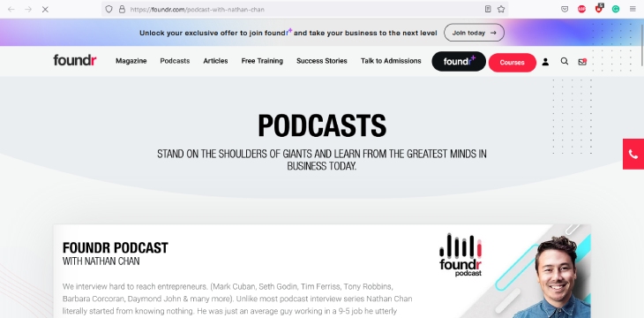The image size is (644, 318).
Task: Go to the foundr logo homepage
Action: point(75,60)
